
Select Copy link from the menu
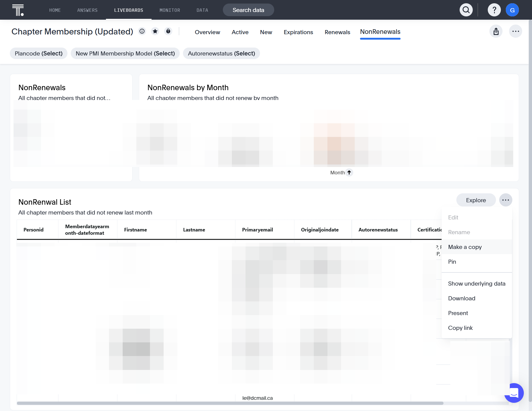(477, 328)
